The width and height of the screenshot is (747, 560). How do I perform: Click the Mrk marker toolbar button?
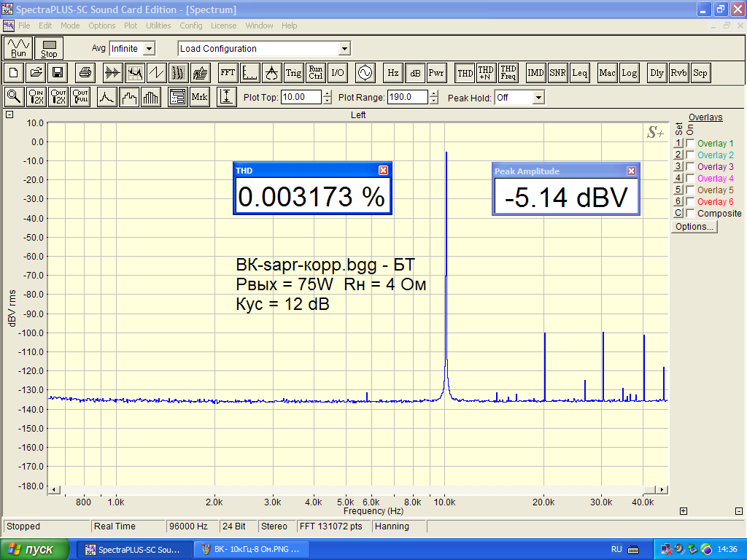click(x=199, y=97)
